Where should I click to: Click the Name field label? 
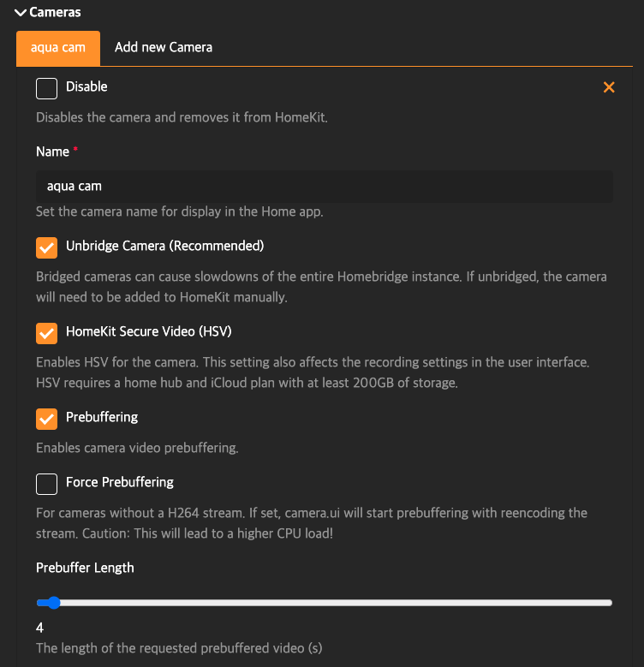point(53,152)
